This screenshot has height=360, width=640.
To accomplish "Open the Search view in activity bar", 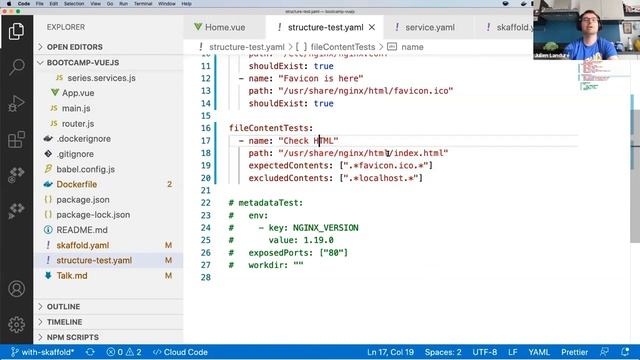I will coord(16,67).
